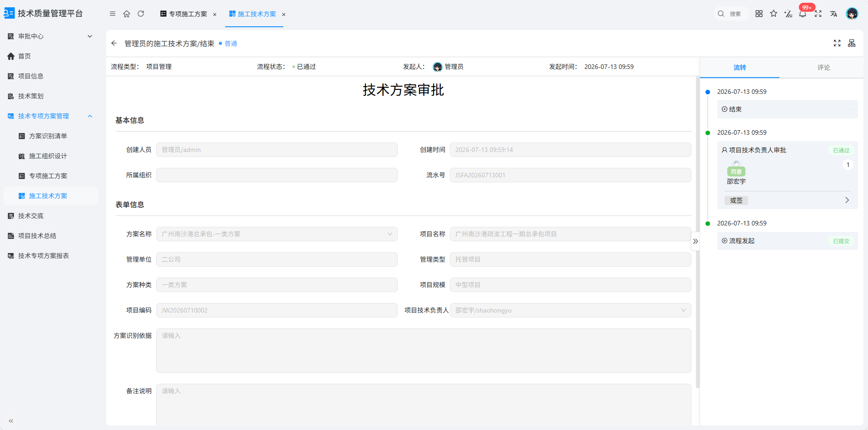The width and height of the screenshot is (868, 430).
Task: Toggle the hamburger menu icon
Action: coord(113,14)
